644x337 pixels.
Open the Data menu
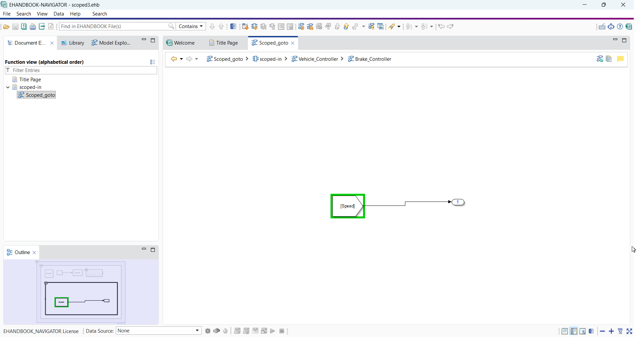(59, 14)
